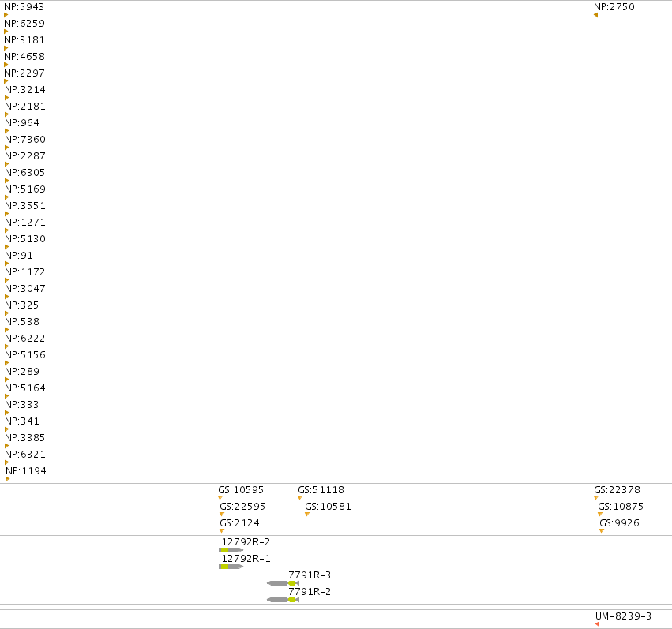Screen dimensions: 672x629
Task: Click the NP:2287 label
Action: (25, 156)
